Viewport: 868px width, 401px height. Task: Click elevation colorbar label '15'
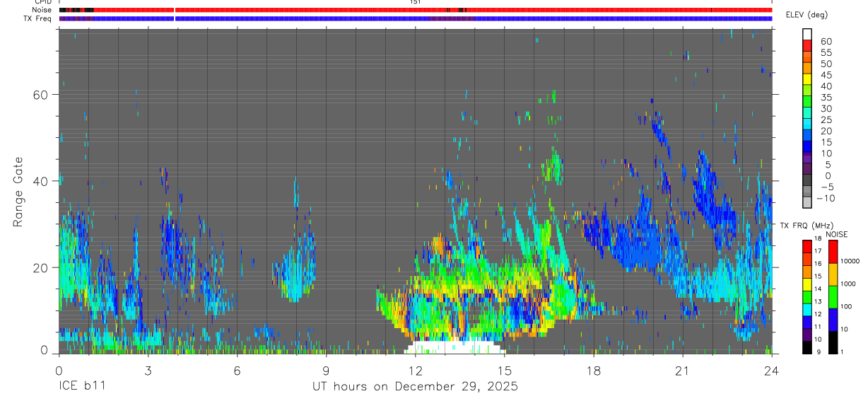[826, 142]
